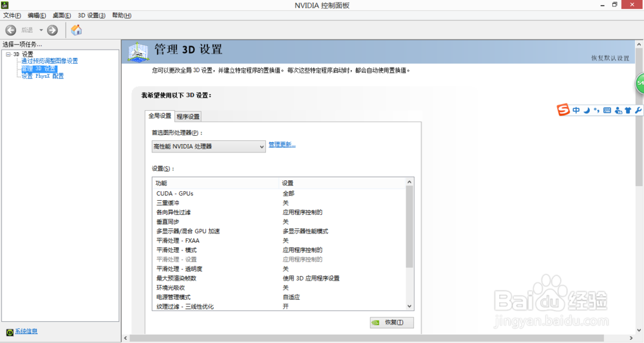Toggle Sogou 中 Chinese input mode

[x=576, y=110]
